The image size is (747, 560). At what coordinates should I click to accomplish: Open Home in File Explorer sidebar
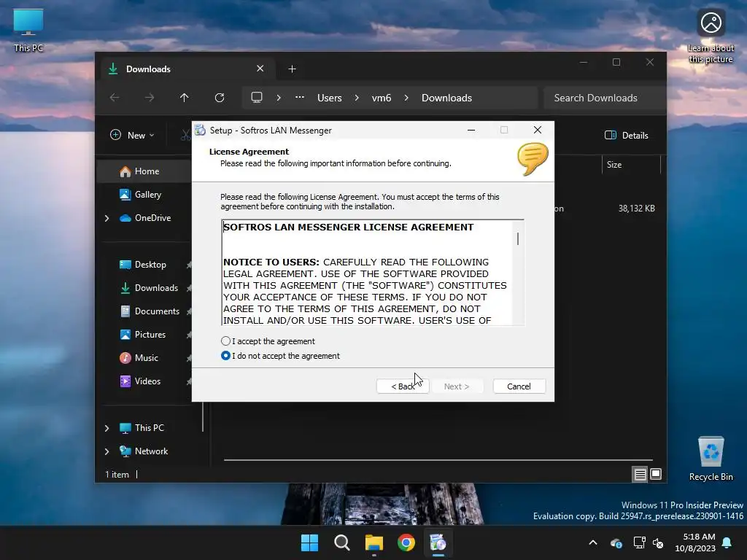point(146,171)
